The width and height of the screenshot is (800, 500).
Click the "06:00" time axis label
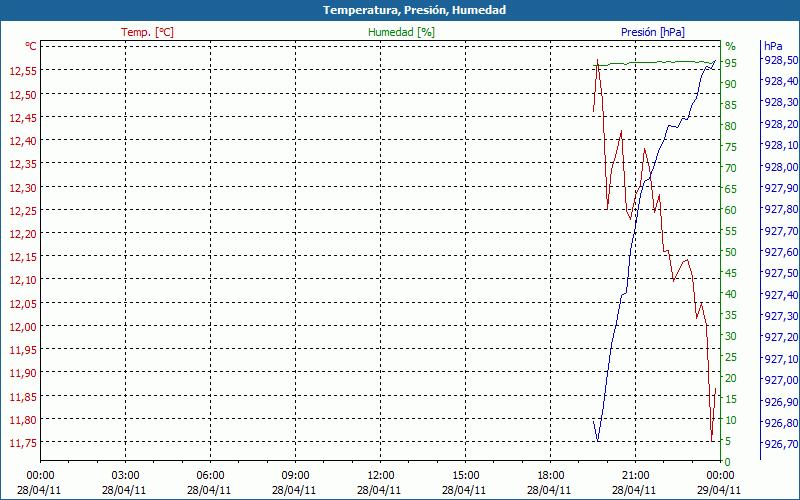tap(210, 476)
